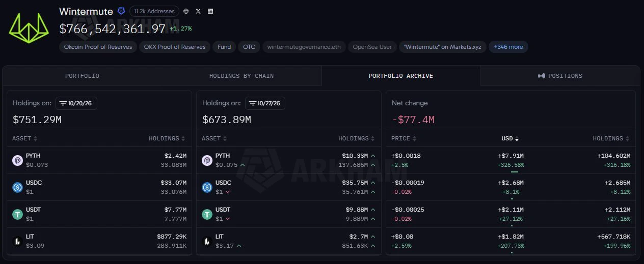Click the 11.2k Addresses button
Image resolution: width=644 pixels, height=264 pixels.
pyautogui.click(x=154, y=11)
